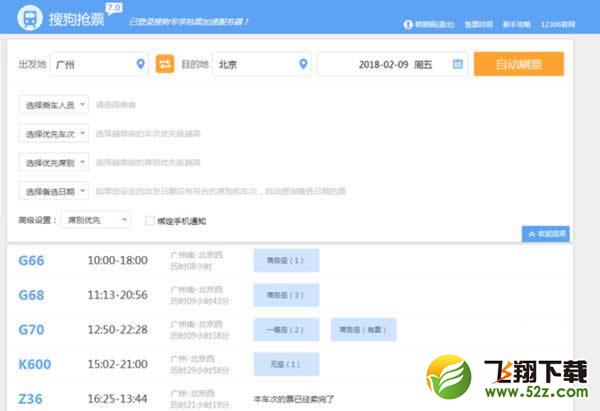Open the preferred train number dropdown
This screenshot has height=411, width=600.
point(54,134)
